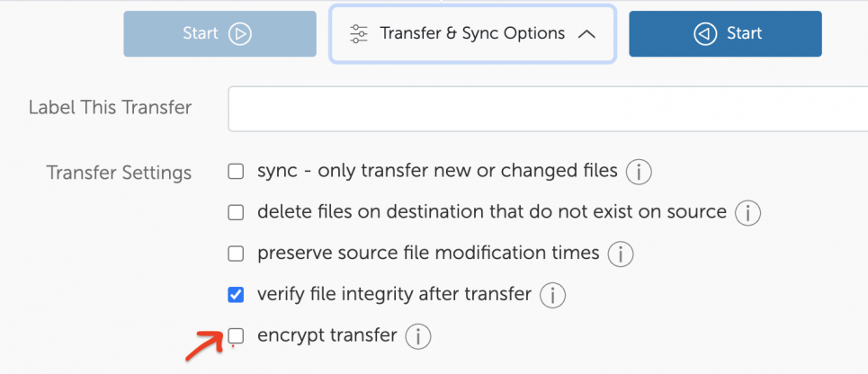Collapse options using the chevron up arrow

(x=586, y=34)
